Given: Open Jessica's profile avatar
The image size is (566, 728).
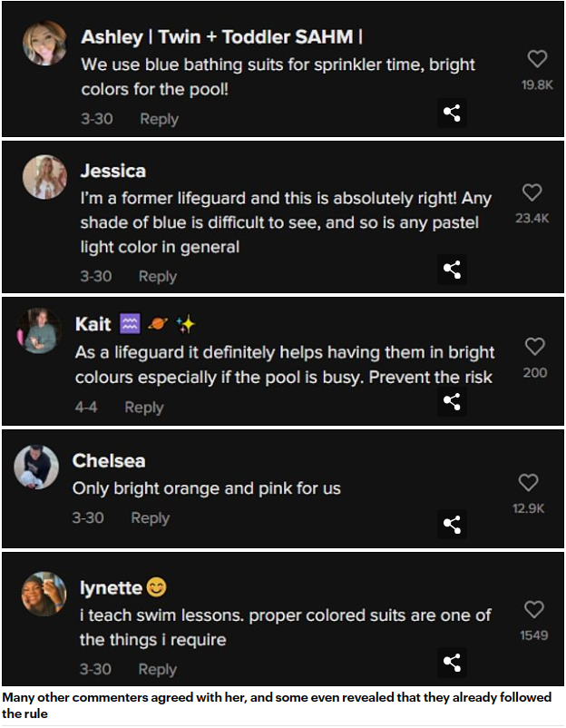Looking at the screenshot, I should coord(44,177).
